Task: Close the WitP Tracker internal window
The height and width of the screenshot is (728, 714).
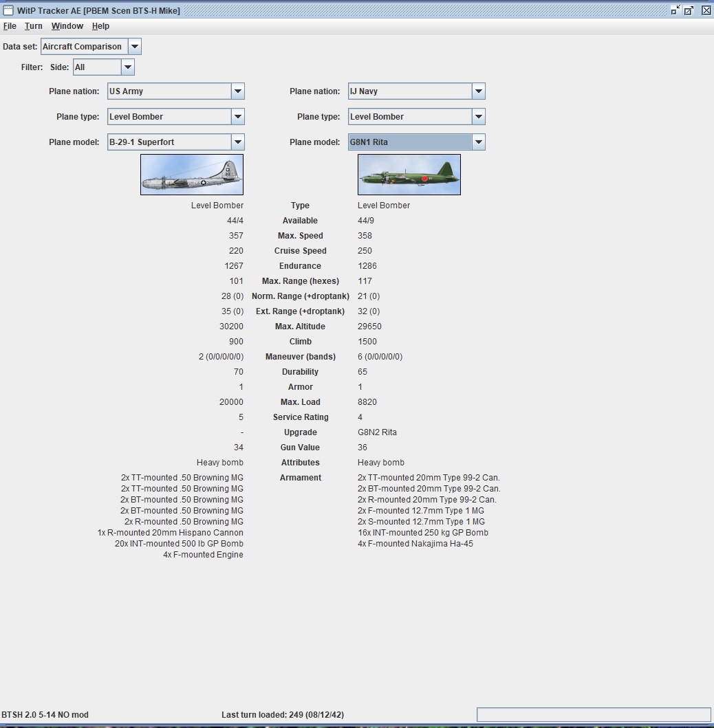Action: tap(706, 10)
